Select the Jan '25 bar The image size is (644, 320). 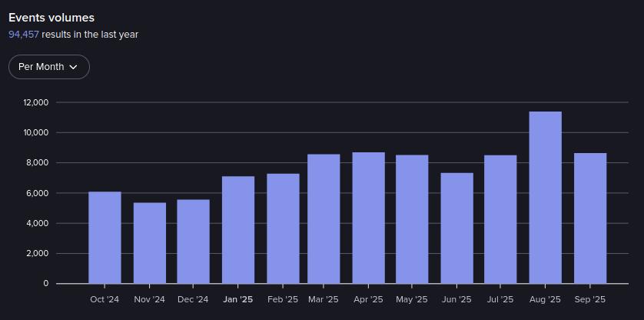[237, 230]
